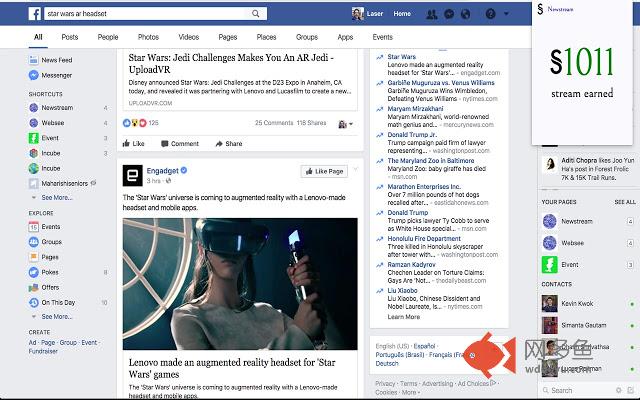640x400 pixels.
Task: Like the UploadVR post
Action: click(133, 144)
